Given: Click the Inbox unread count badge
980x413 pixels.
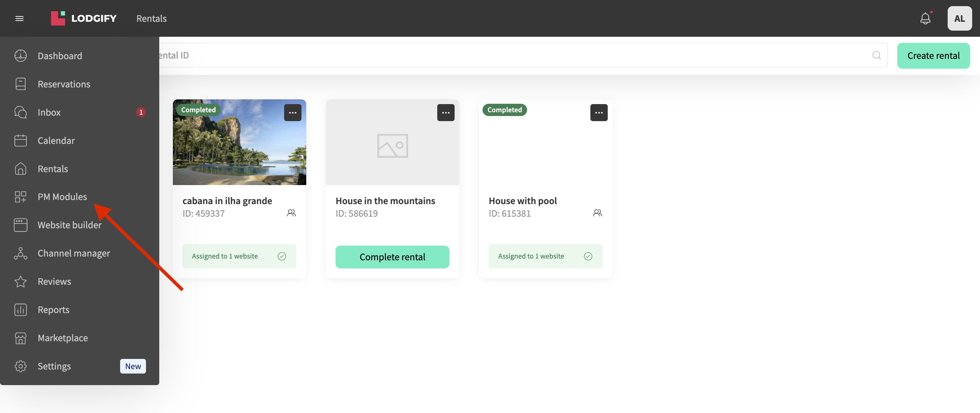Looking at the screenshot, I should coord(141,112).
